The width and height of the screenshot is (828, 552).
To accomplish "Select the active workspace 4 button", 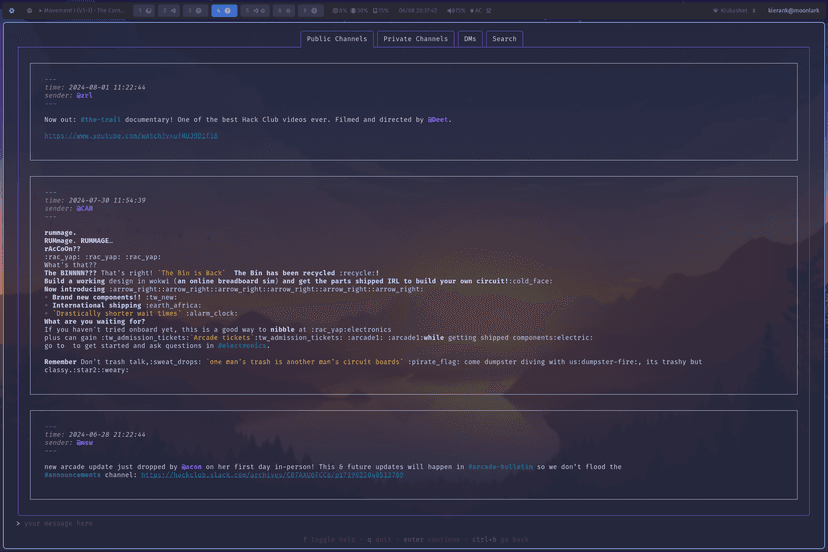I will coord(224,11).
